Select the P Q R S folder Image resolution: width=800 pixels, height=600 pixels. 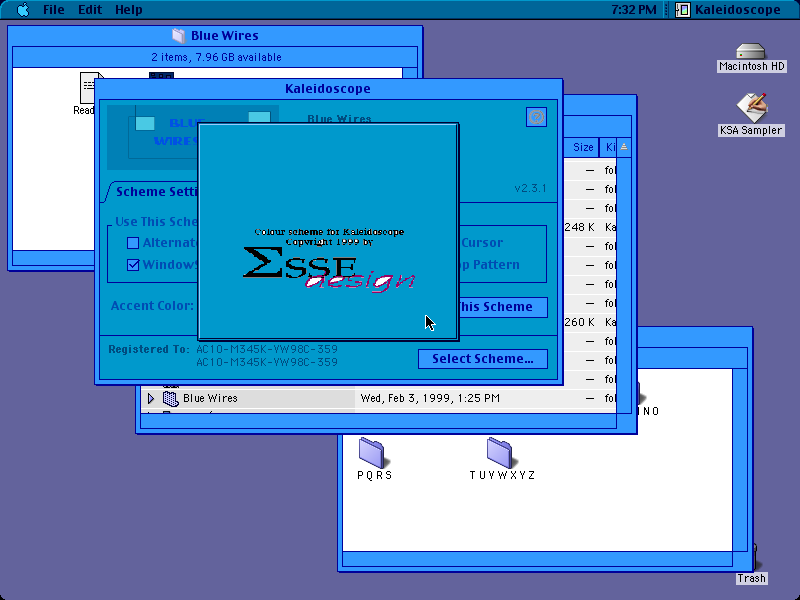pos(374,453)
